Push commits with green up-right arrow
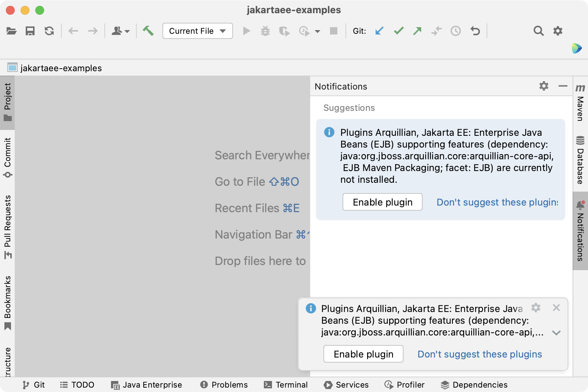 click(417, 31)
